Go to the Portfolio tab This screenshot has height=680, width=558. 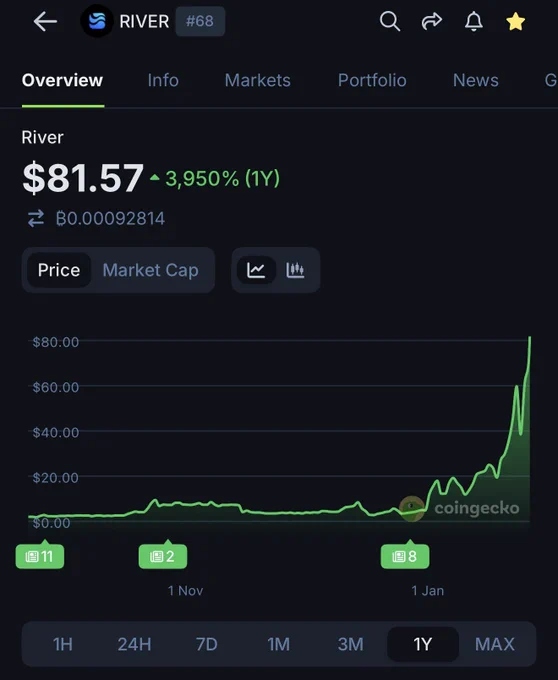[372, 80]
